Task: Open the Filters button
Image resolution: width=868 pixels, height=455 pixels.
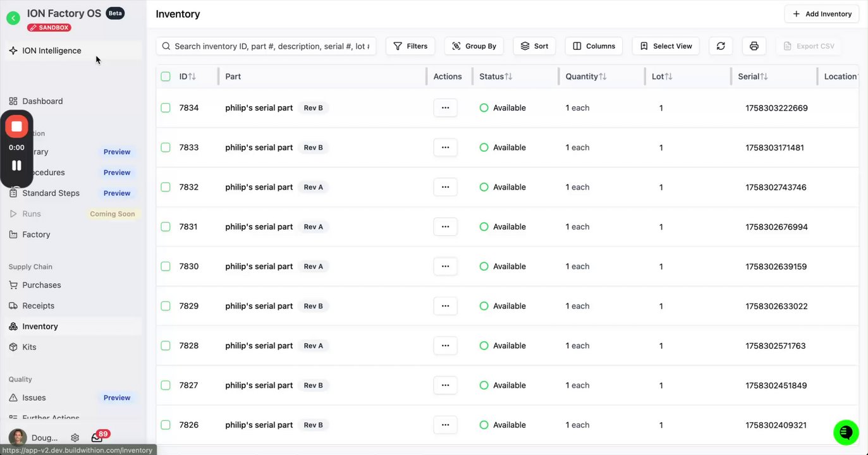Action: [410, 46]
